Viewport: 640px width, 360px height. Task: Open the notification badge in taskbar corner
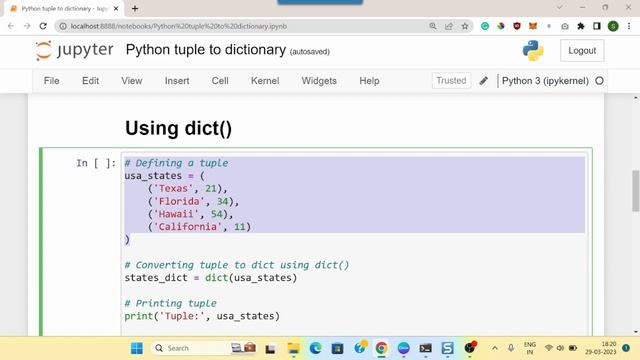point(626,348)
